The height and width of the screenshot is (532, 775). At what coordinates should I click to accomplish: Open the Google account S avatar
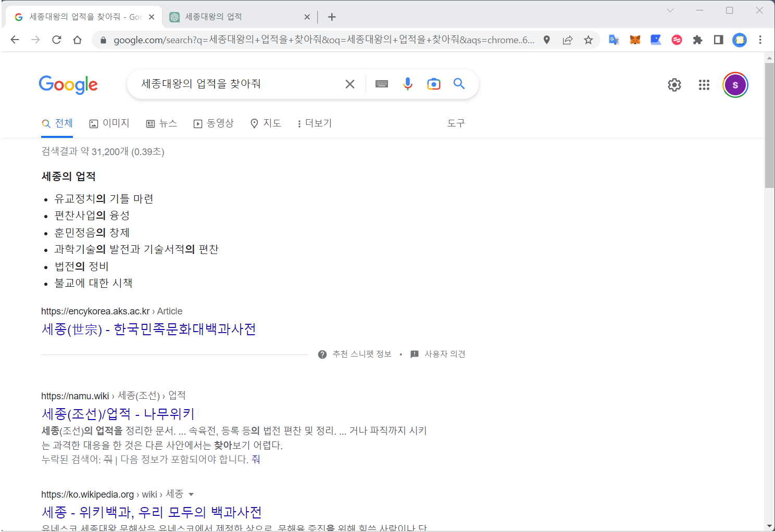pyautogui.click(x=735, y=85)
